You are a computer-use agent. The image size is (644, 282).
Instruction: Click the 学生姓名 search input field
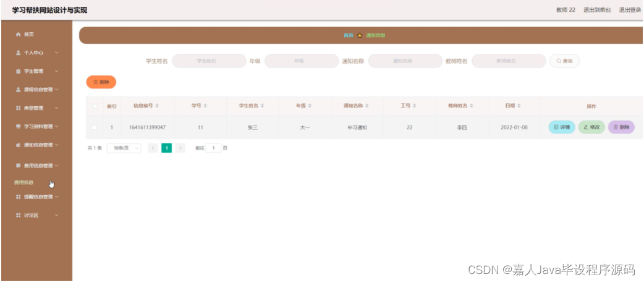click(x=209, y=61)
